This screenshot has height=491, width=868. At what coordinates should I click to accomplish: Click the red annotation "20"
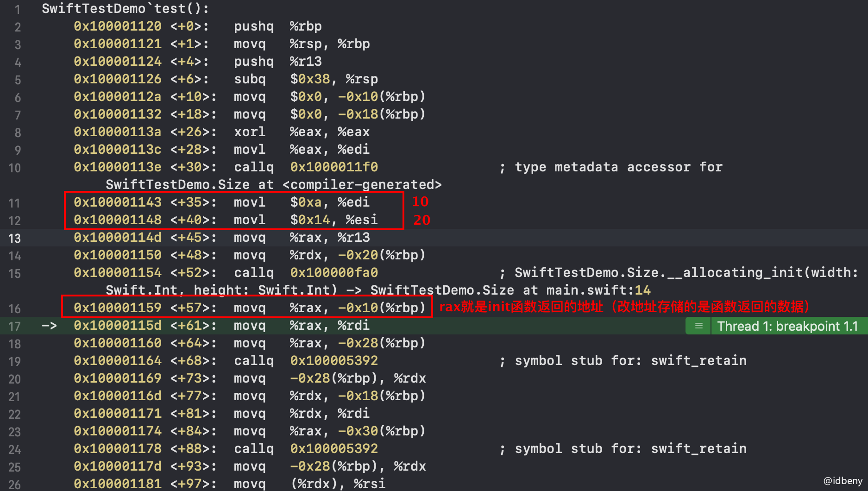[421, 220]
